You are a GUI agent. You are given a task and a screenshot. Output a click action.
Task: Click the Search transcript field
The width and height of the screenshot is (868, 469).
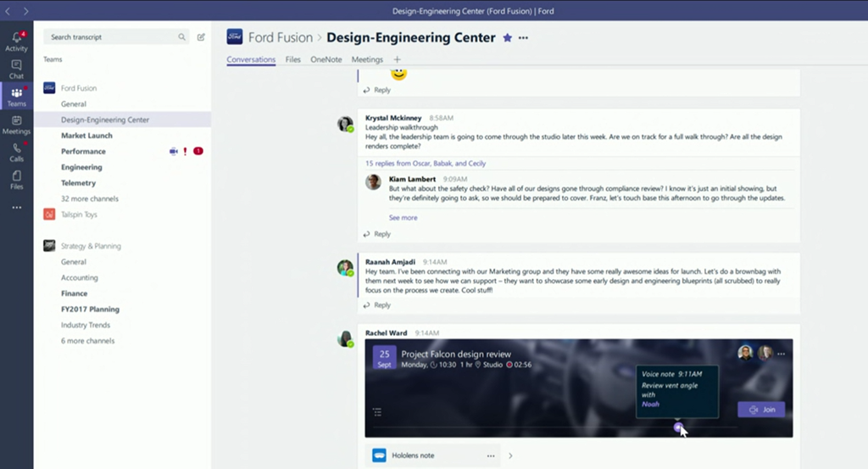point(116,37)
